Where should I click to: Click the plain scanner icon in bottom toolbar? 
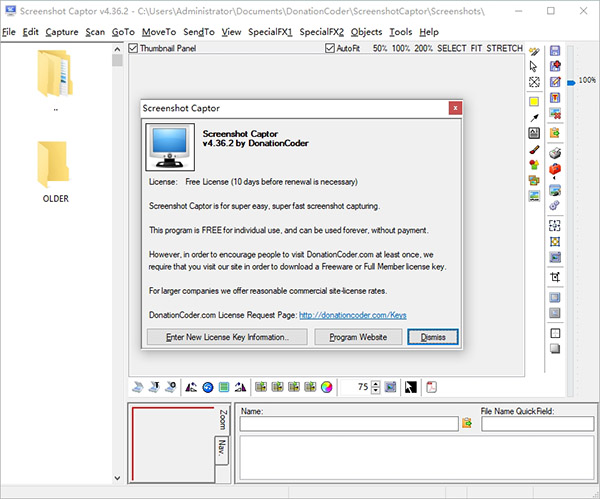pyautogui.click(x=138, y=387)
